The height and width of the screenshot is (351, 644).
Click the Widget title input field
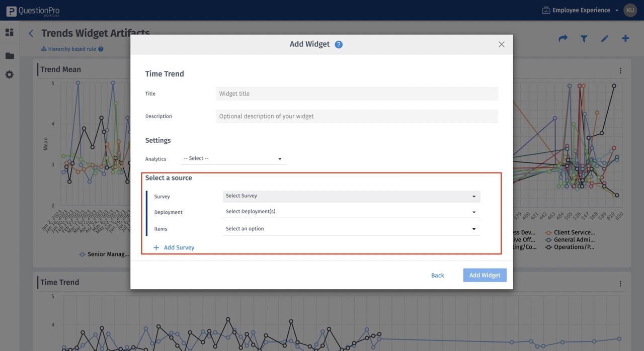point(357,94)
